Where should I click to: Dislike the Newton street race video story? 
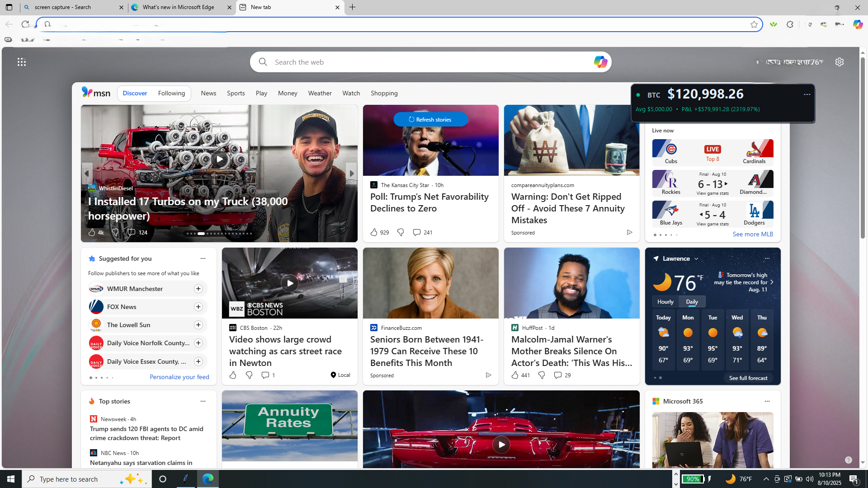click(x=249, y=375)
